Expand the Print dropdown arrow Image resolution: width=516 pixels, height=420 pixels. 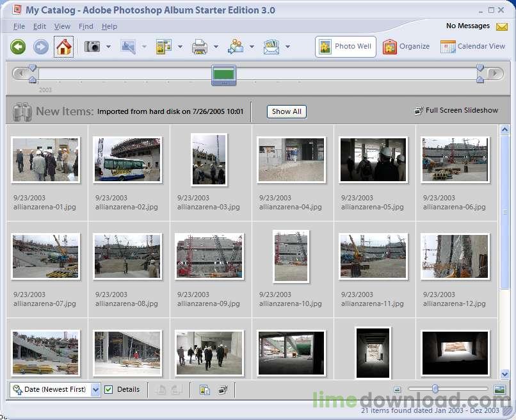coord(216,47)
